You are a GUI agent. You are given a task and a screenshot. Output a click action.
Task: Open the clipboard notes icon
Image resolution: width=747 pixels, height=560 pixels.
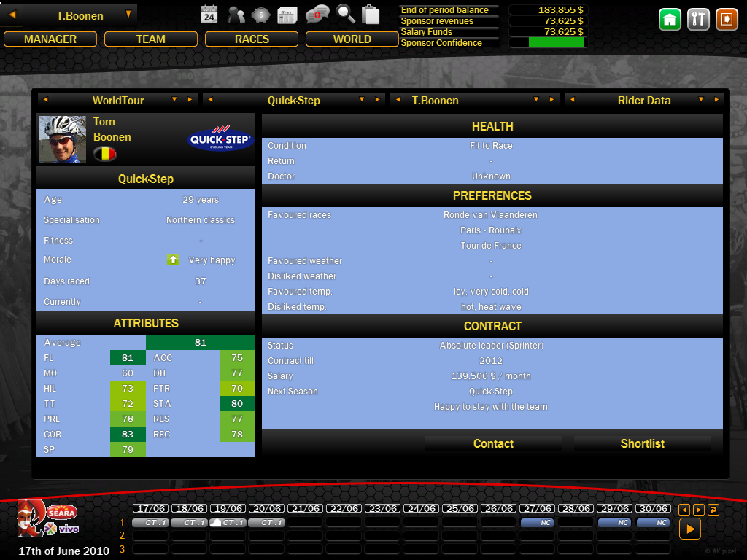[x=371, y=15]
